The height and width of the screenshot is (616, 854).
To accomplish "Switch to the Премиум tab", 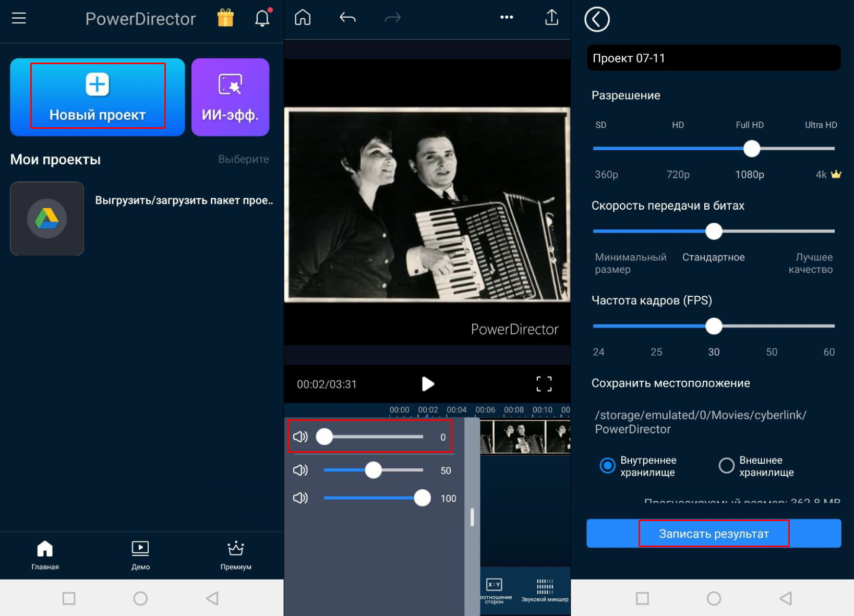I will coord(236,555).
